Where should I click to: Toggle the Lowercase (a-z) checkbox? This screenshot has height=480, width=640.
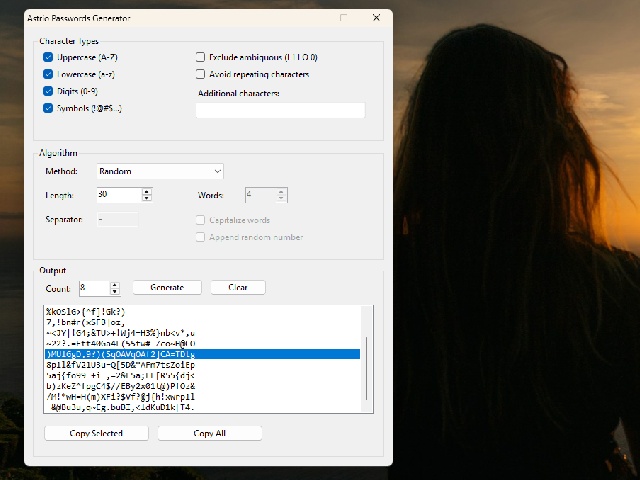coord(48,74)
